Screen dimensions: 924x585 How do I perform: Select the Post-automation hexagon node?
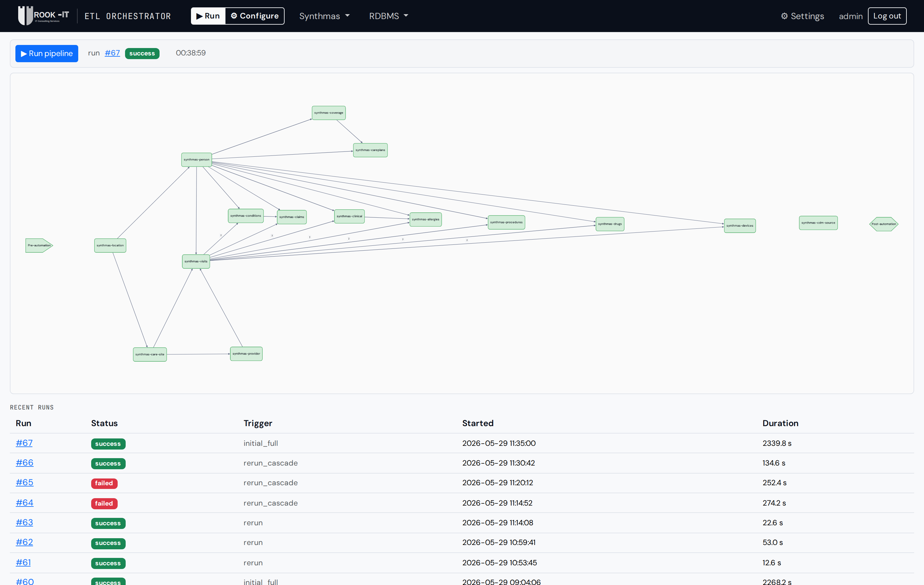click(883, 224)
